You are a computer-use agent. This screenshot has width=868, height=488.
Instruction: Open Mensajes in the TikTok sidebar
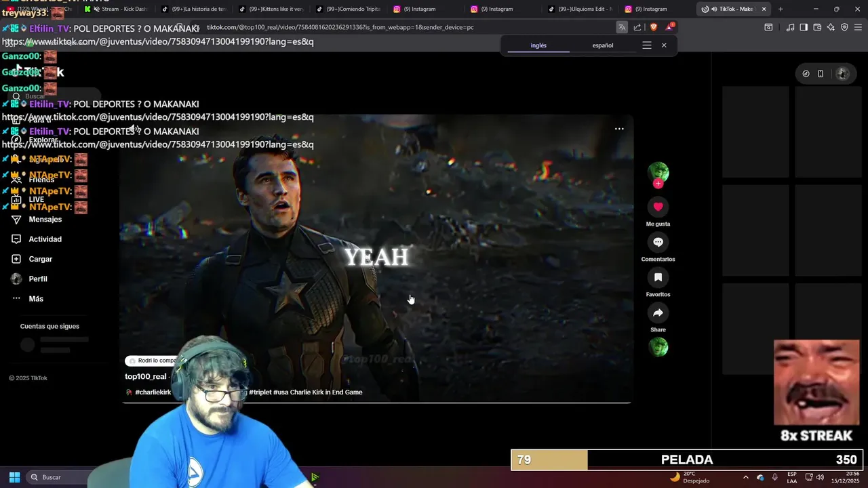click(x=45, y=220)
